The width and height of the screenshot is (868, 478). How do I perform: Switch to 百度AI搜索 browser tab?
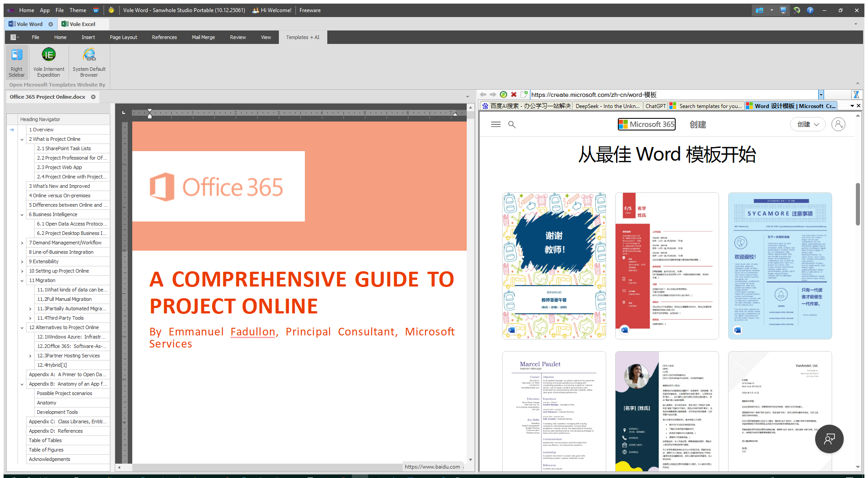(526, 106)
